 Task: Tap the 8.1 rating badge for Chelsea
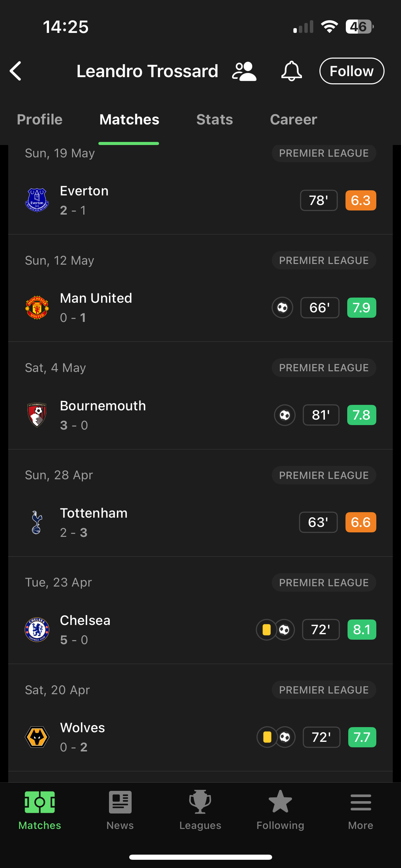[x=362, y=630]
